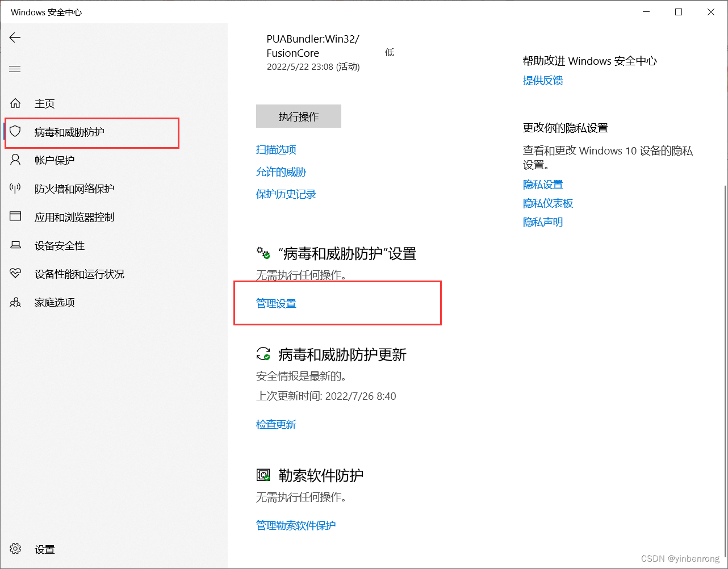Click the 检查更新 link
This screenshot has height=569, width=728.
[276, 424]
